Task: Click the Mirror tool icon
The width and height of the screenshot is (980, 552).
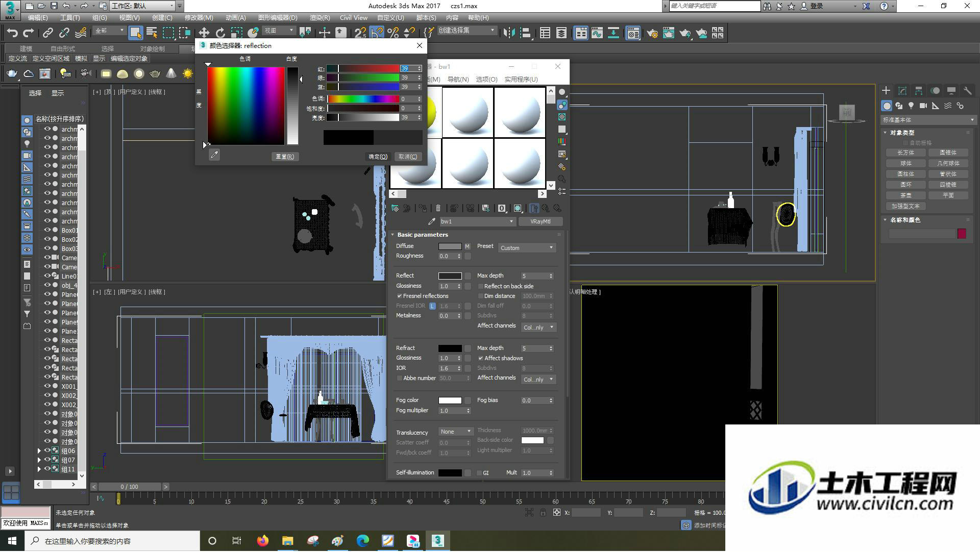Action: [x=509, y=33]
